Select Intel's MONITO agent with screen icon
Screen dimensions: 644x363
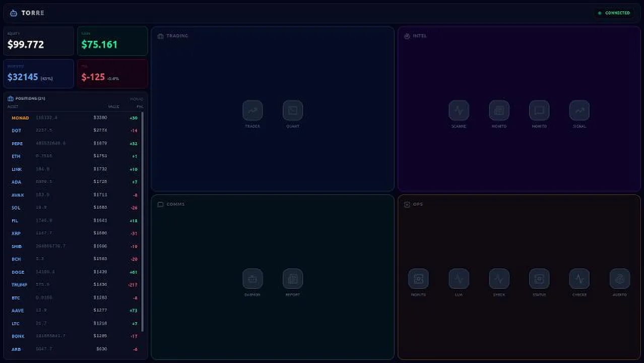coord(539,110)
